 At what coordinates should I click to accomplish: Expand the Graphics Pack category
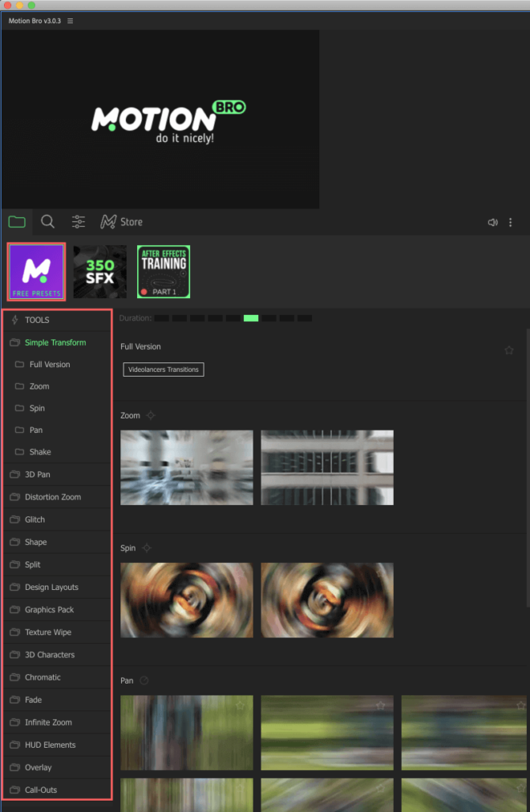[x=57, y=610]
